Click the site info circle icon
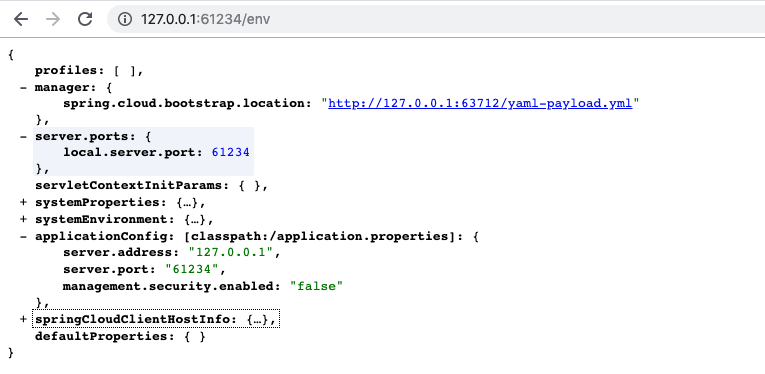 coord(125,20)
